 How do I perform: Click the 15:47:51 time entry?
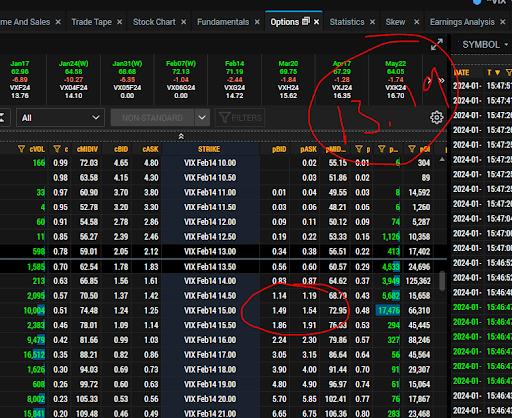(499, 86)
